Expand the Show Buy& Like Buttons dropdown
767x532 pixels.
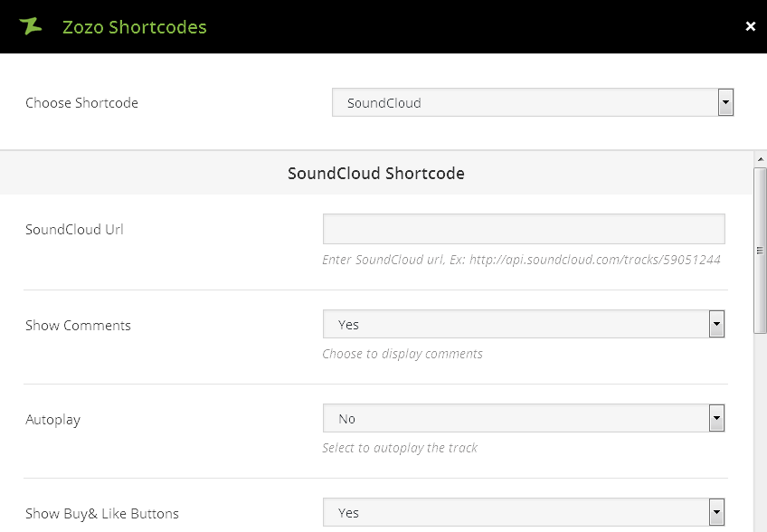point(524,512)
